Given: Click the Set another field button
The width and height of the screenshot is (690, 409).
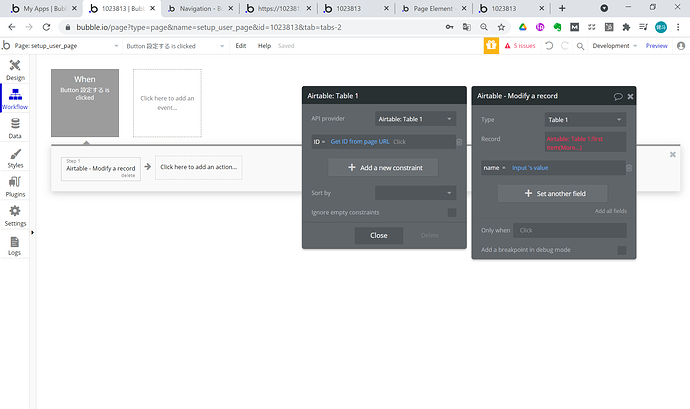Looking at the screenshot, I should tap(553, 194).
